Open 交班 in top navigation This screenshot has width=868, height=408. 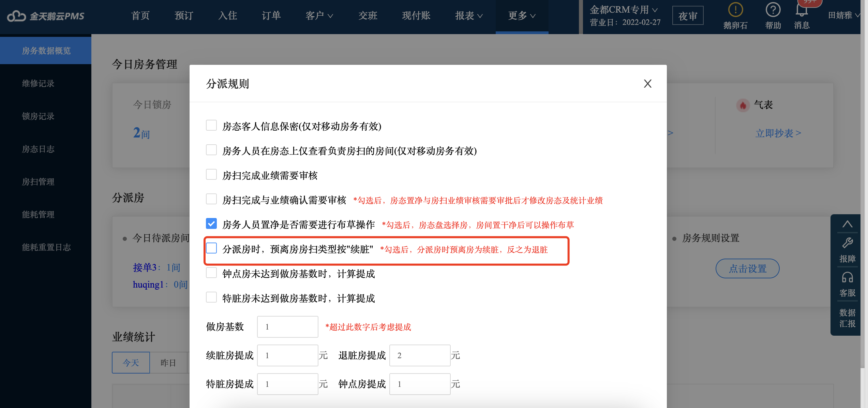(x=368, y=16)
